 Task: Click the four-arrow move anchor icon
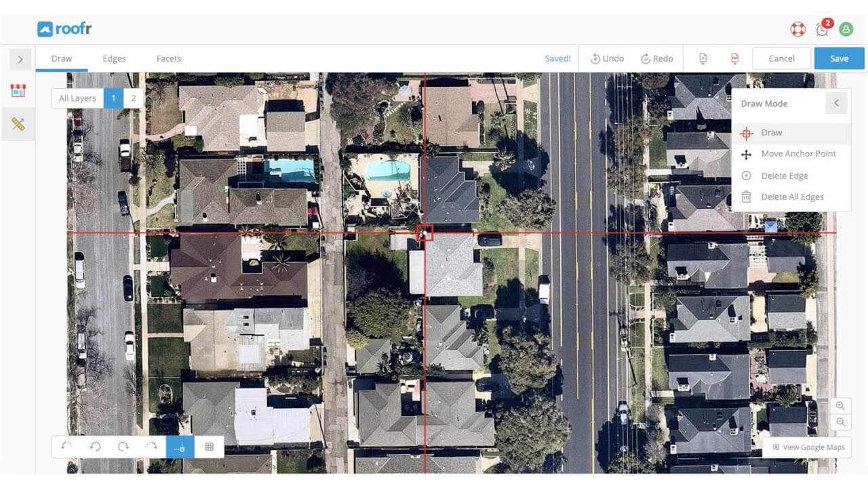pyautogui.click(x=746, y=155)
